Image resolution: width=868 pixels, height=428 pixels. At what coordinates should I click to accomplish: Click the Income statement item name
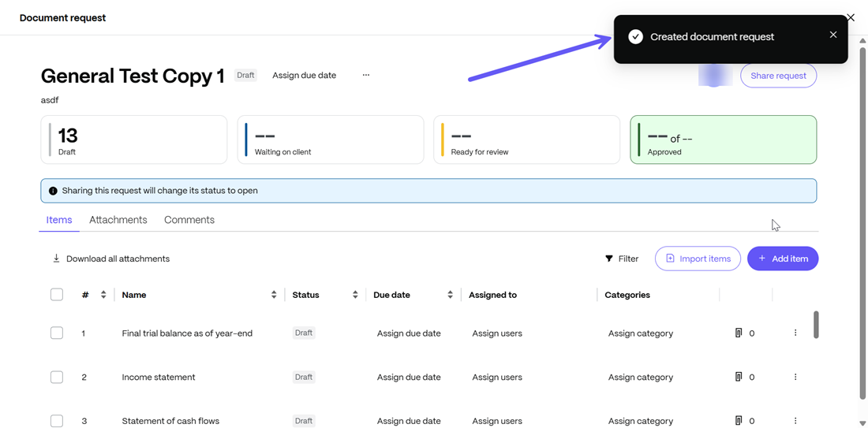159,377
